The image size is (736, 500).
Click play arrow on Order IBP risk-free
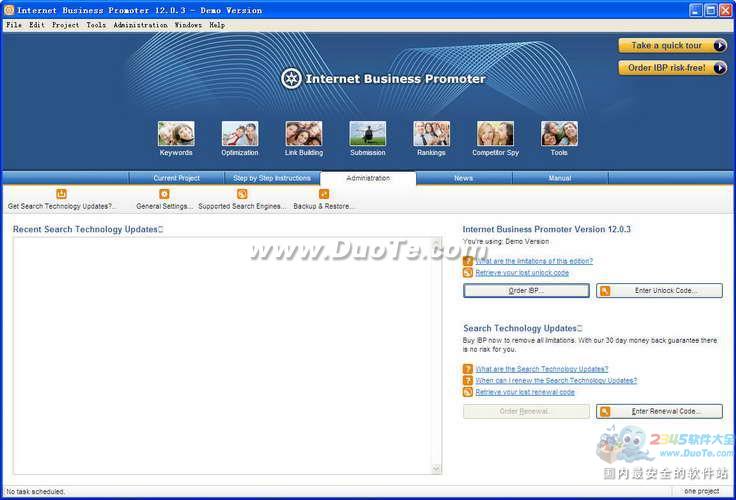tap(719, 68)
